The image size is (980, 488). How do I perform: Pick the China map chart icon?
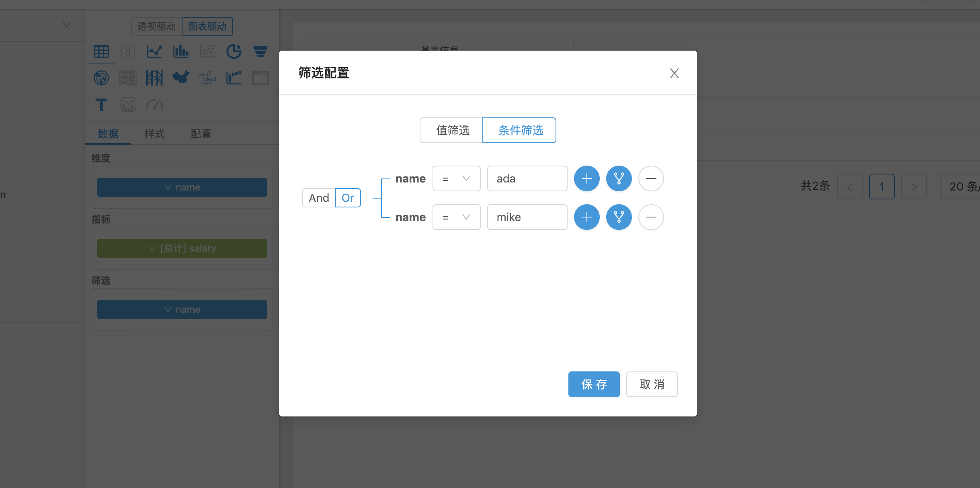coord(181,78)
